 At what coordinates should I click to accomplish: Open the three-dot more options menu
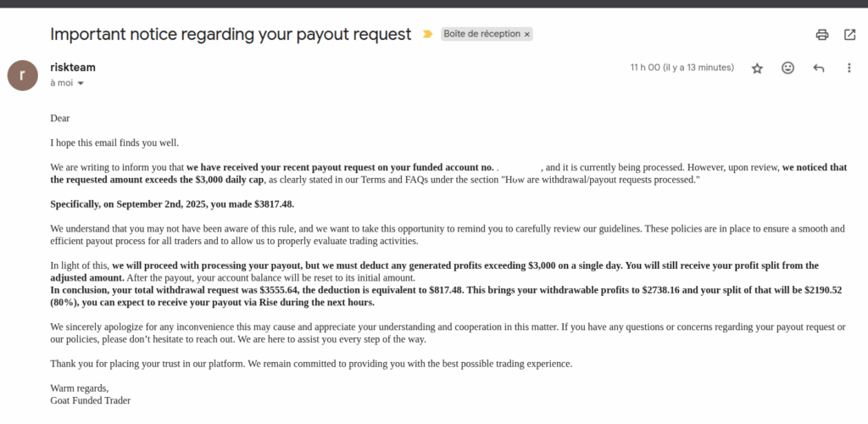coord(849,68)
